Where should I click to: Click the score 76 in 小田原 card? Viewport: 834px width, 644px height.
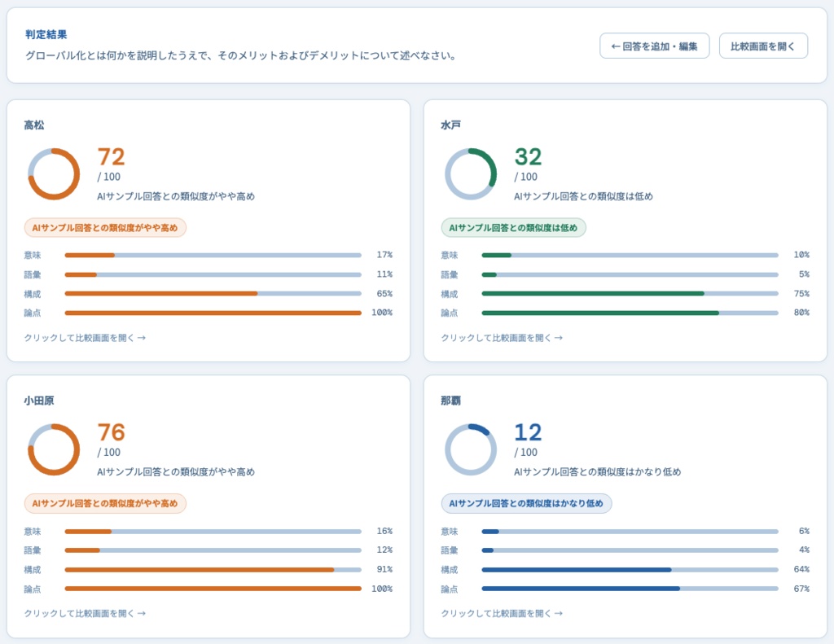(x=111, y=432)
